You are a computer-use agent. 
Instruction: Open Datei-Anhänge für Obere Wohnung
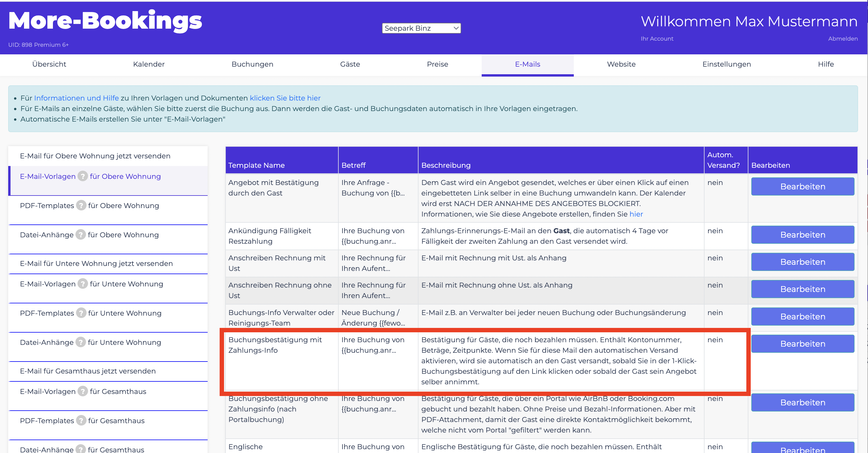tap(108, 239)
